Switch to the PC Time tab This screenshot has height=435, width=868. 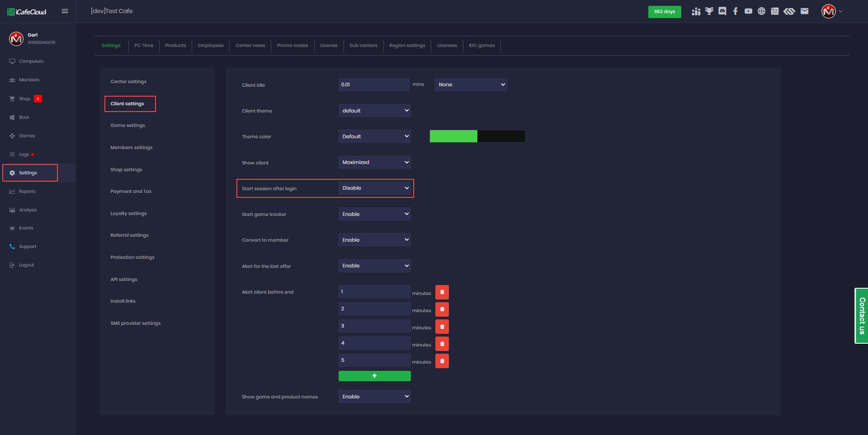(144, 46)
